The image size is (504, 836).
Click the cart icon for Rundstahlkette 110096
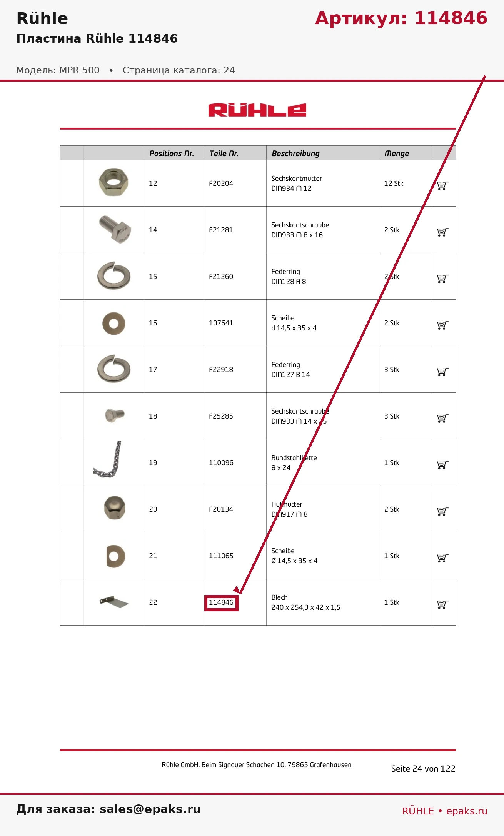click(443, 465)
